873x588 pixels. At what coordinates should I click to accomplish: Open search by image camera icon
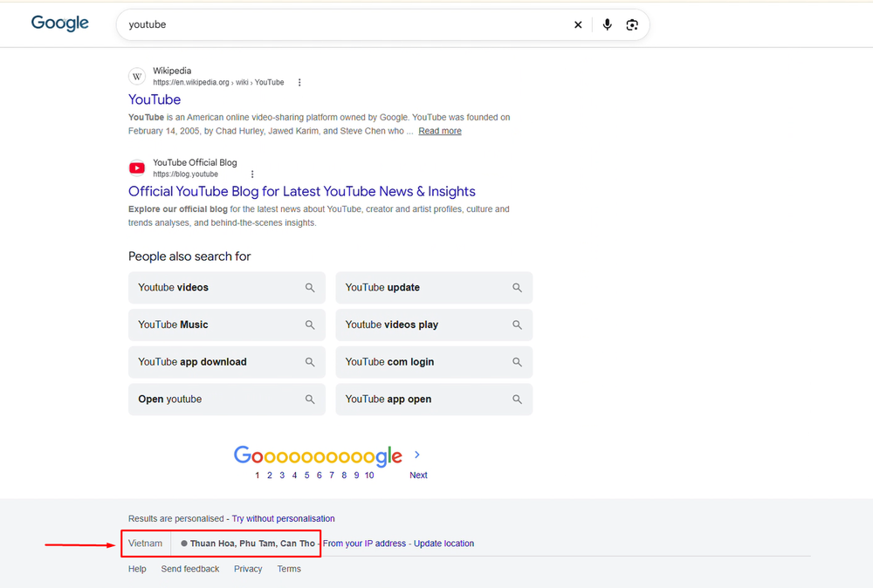pyautogui.click(x=632, y=24)
